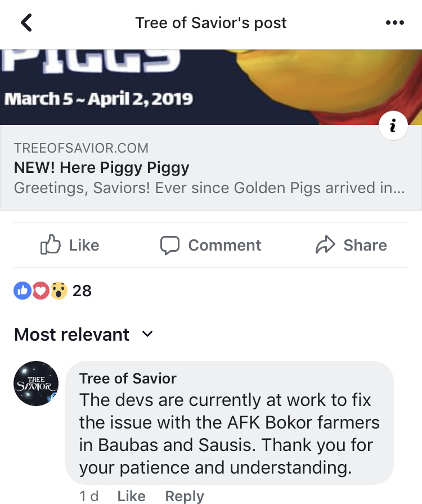Screen dimensions: 422x504
Task: Open Tree of Savior profile picture
Action: [35, 384]
